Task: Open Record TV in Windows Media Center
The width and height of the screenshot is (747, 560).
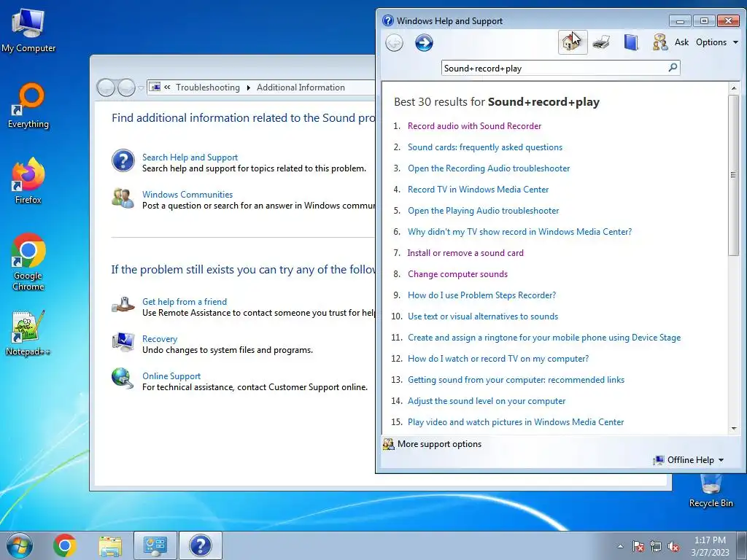Action: coord(479,190)
